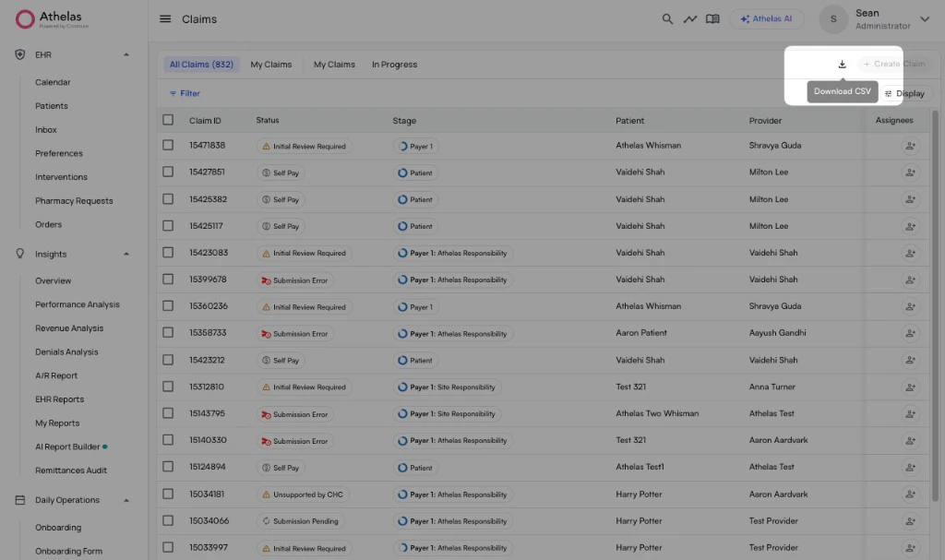Click the trends line-chart icon
945x560 pixels.
(x=689, y=18)
